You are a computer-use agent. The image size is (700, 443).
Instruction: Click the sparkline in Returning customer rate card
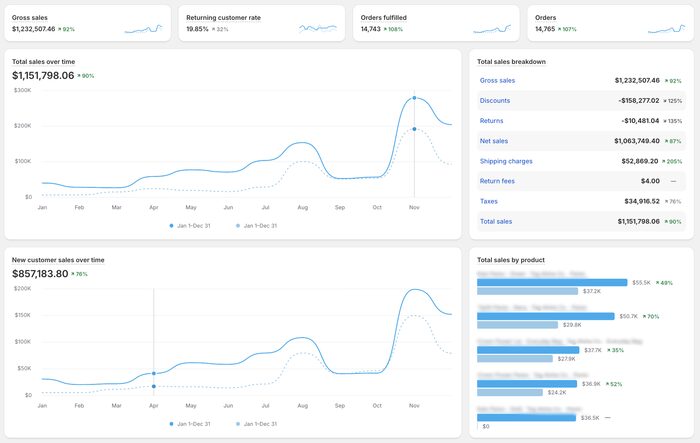[x=318, y=29]
